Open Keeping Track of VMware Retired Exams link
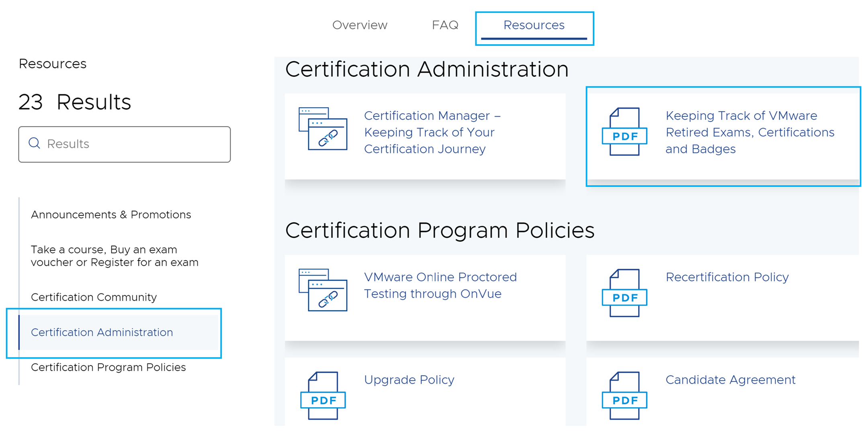868x443 pixels. (749, 132)
